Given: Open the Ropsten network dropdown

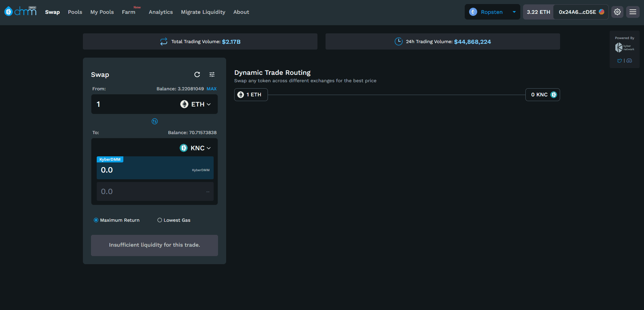Looking at the screenshot, I should click(x=492, y=12).
